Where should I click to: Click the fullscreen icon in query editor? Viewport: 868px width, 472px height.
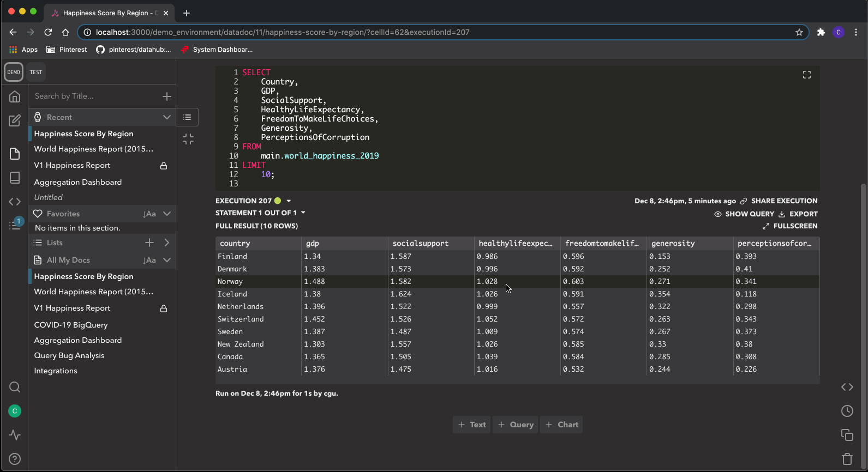[x=806, y=75]
